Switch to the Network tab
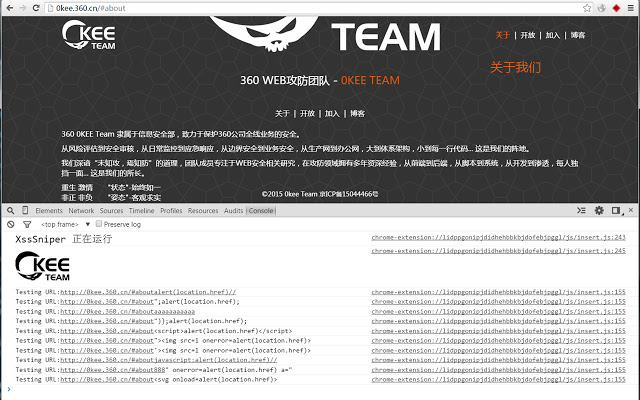Viewport: 640px width, 400px height. [x=81, y=211]
